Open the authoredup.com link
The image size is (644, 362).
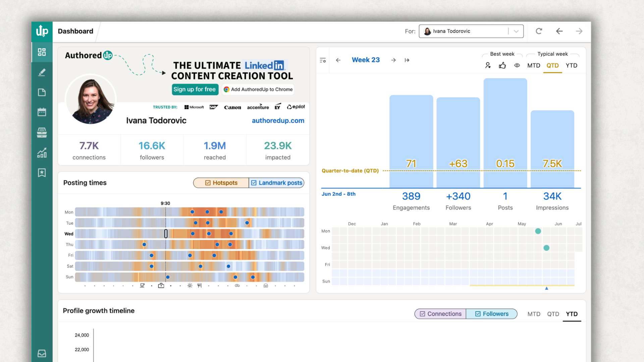[x=278, y=121]
